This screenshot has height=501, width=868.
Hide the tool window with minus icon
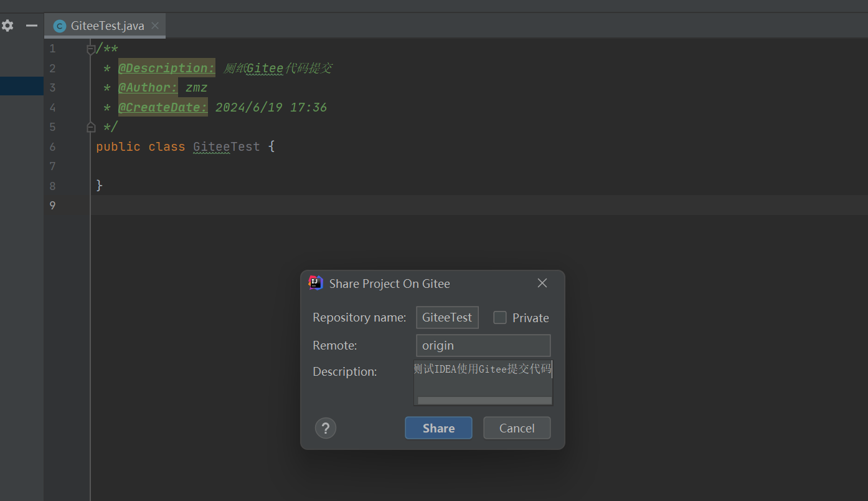click(32, 26)
